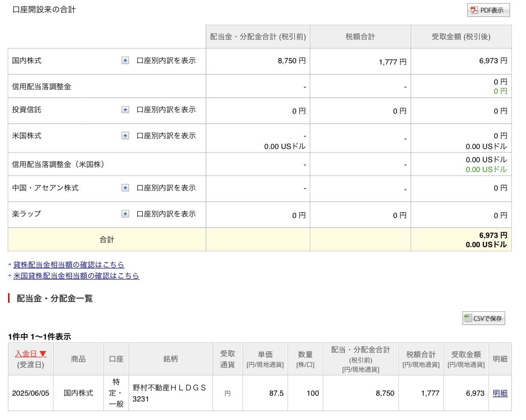Click the plus icon beside 中国・アセアン株式

(x=126, y=188)
